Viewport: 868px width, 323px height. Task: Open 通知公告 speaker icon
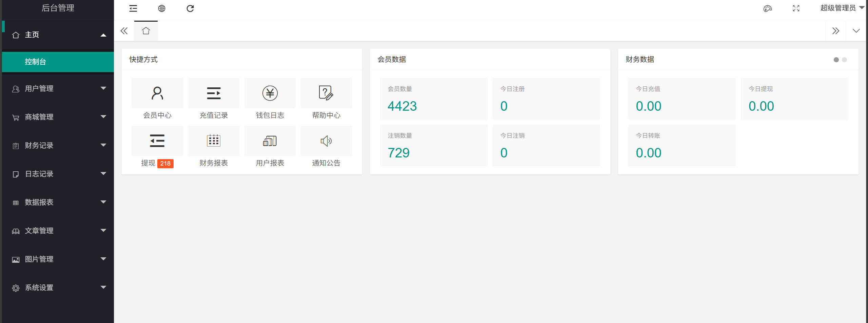[326, 141]
